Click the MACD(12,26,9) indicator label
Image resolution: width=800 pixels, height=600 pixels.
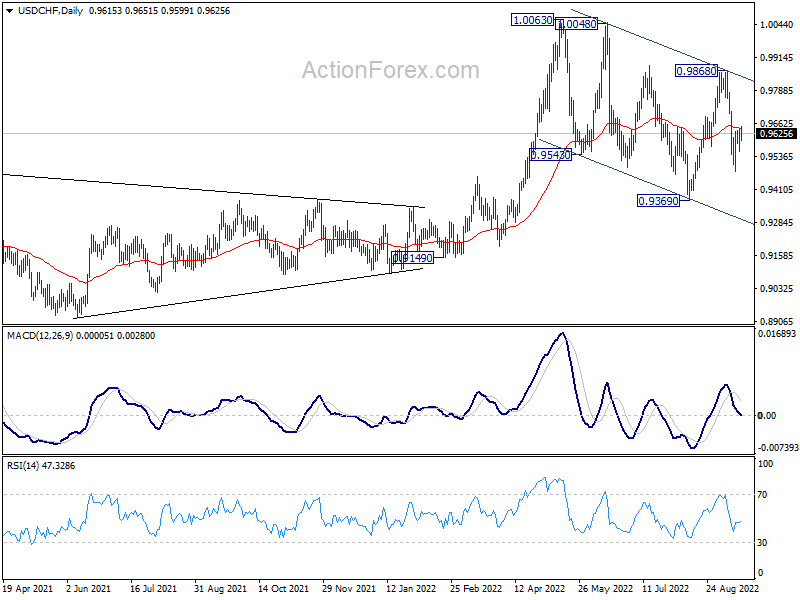[40, 336]
